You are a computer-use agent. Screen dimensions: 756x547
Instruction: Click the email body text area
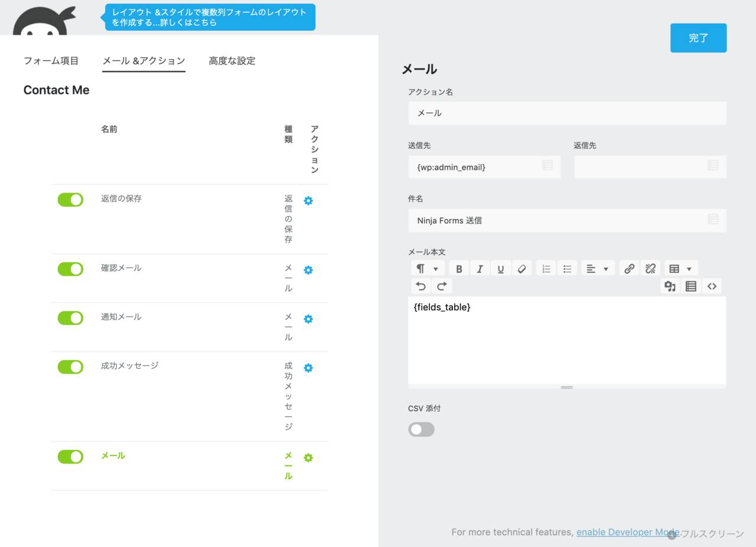567,340
